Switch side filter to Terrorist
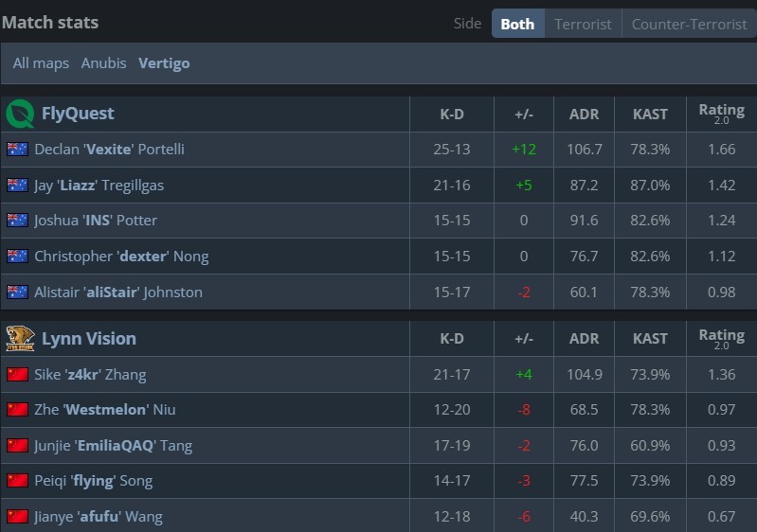 point(583,24)
